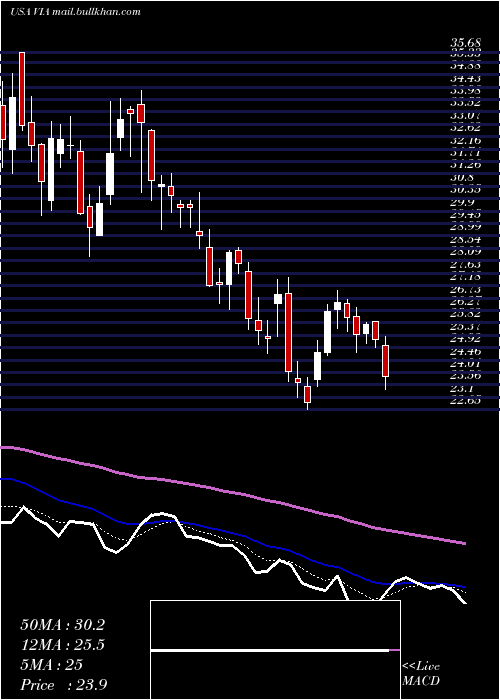Click the 34.43 price axis label
This screenshot has height=700, width=500.
coord(466,79)
